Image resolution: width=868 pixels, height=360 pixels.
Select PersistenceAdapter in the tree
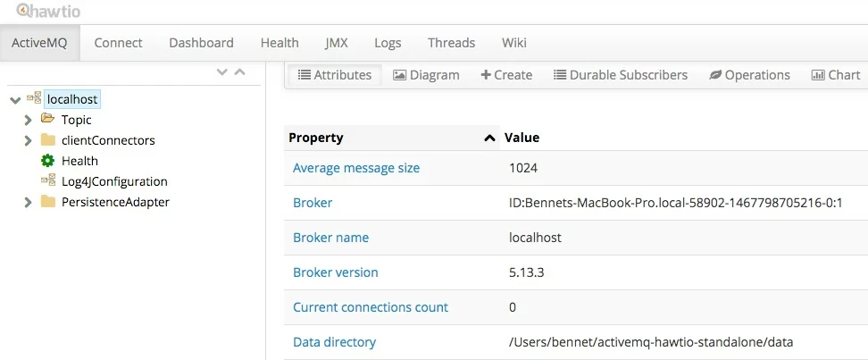click(x=115, y=202)
